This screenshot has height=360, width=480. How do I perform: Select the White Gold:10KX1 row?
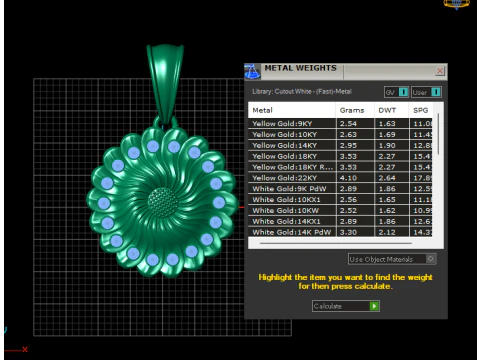pos(340,200)
